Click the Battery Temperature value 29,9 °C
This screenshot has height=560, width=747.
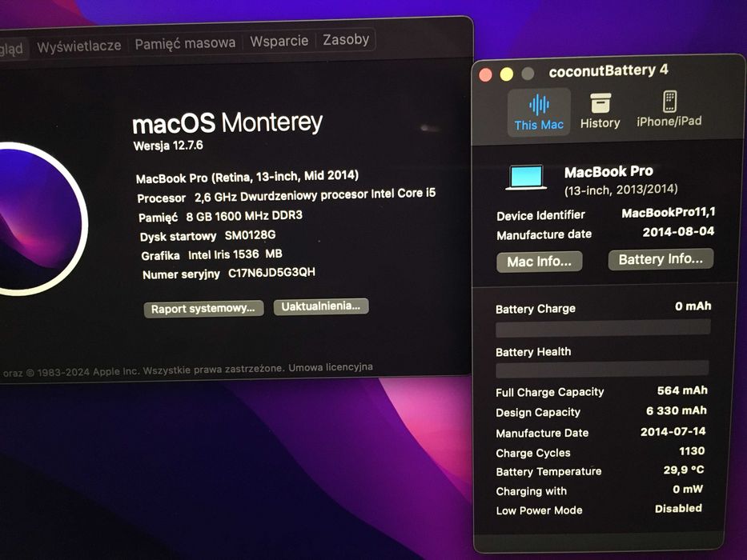click(x=684, y=470)
